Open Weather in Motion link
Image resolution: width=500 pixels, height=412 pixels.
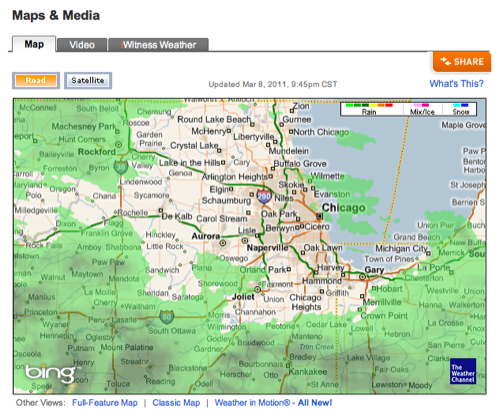point(273,403)
